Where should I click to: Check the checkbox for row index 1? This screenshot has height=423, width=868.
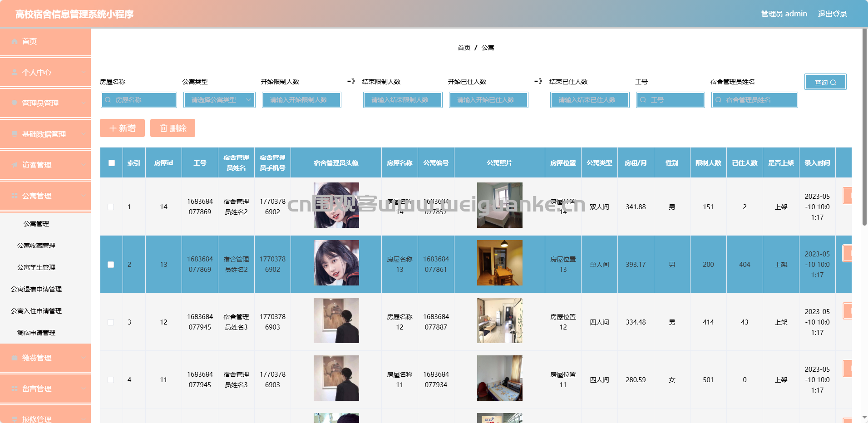111,207
